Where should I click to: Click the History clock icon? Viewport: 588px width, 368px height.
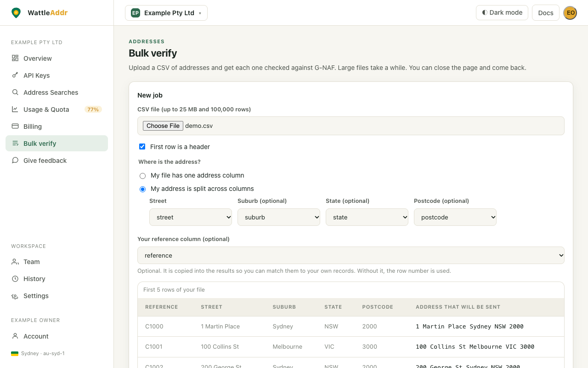pyautogui.click(x=15, y=279)
